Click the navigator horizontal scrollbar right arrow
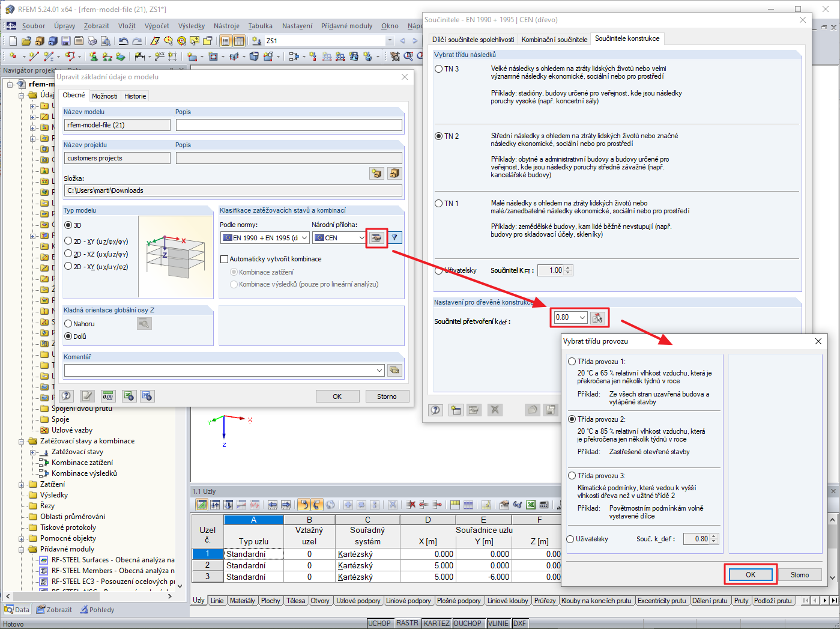Image resolution: width=840 pixels, height=629 pixels. tap(170, 596)
